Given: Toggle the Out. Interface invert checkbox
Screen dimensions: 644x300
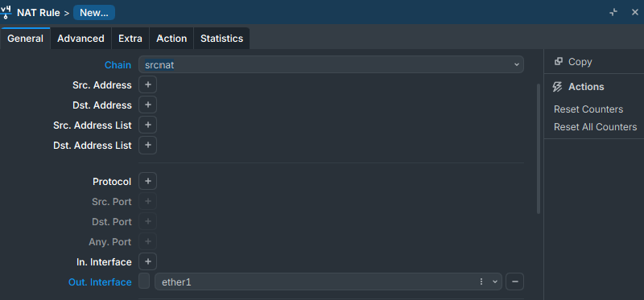Looking at the screenshot, I should [x=144, y=282].
